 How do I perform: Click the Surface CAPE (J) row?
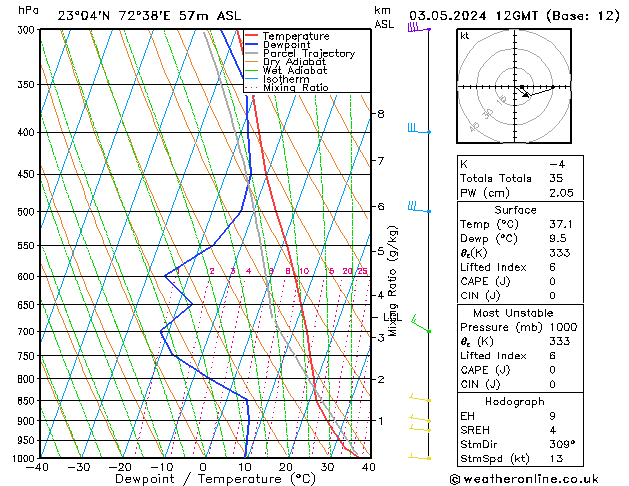(x=520, y=281)
